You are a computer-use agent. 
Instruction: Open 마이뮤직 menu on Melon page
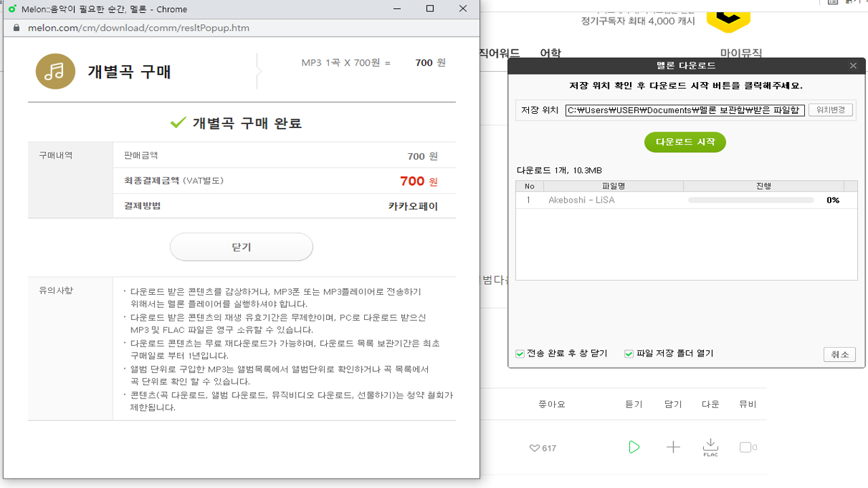coord(741,53)
